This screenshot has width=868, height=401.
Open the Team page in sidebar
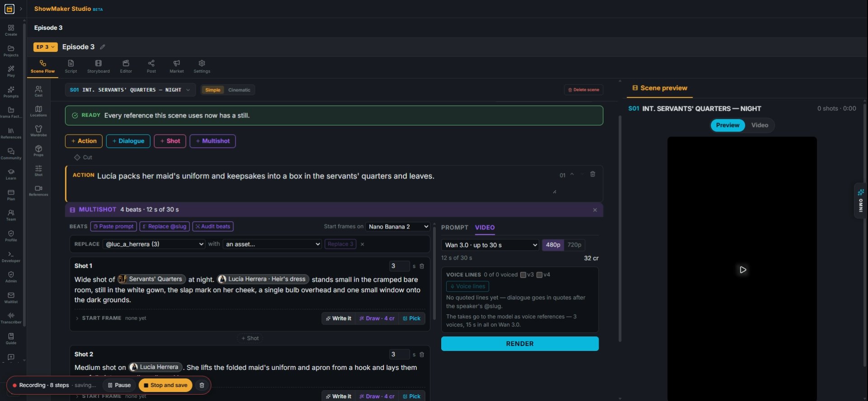coord(11,215)
